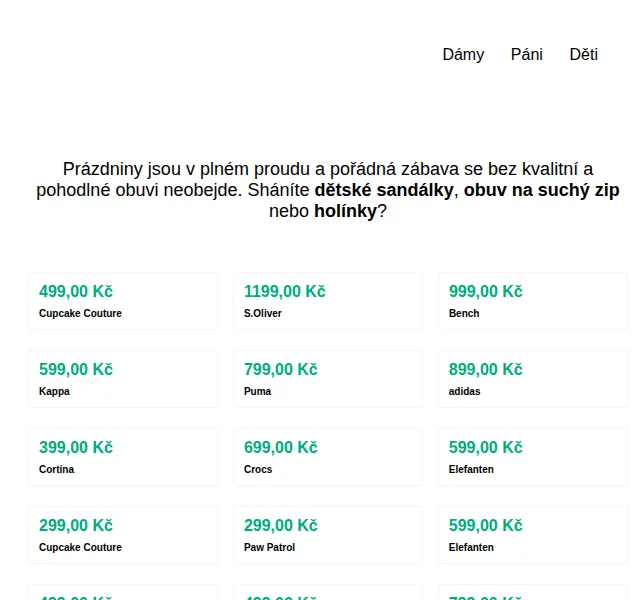Open the Kappa product card

pos(123,379)
